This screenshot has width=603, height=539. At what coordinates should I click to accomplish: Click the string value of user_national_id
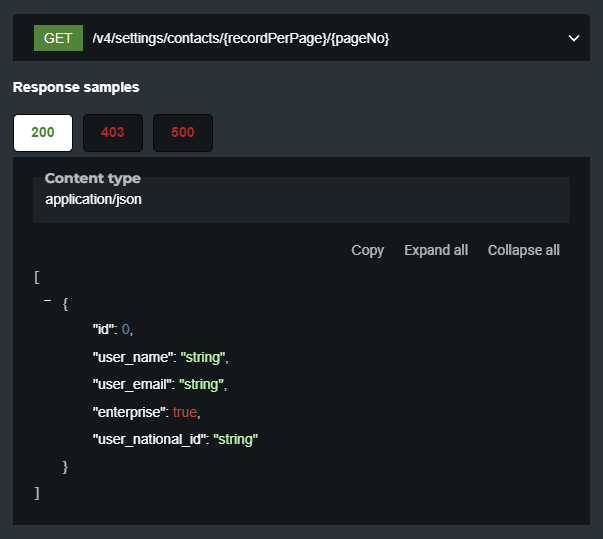[236, 439]
